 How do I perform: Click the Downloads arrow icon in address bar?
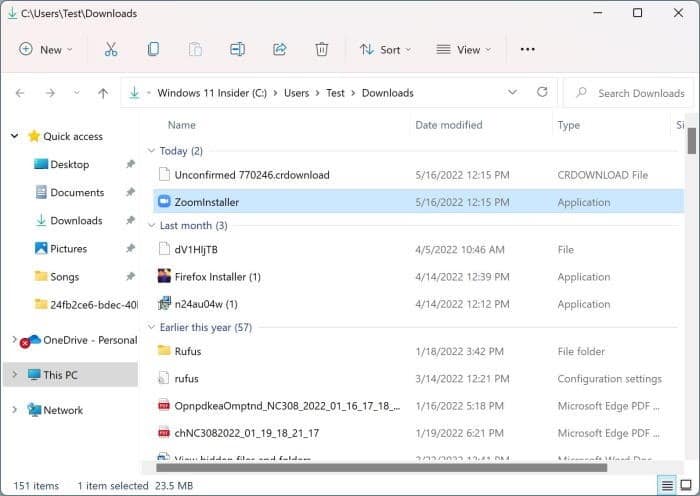click(x=134, y=92)
